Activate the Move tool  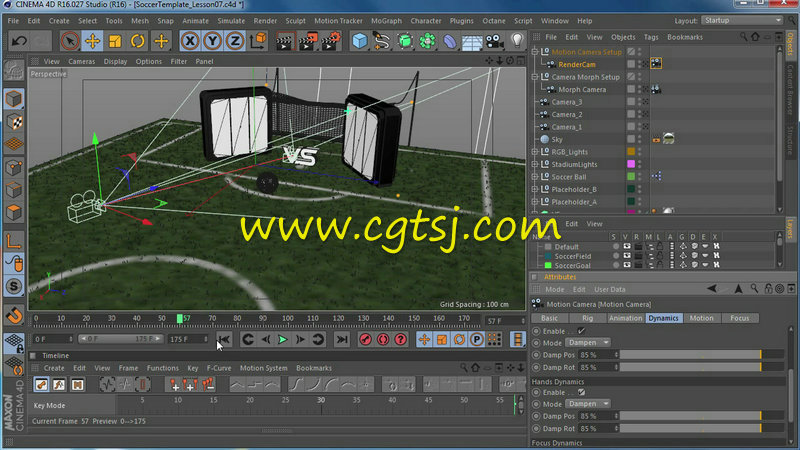click(92, 40)
